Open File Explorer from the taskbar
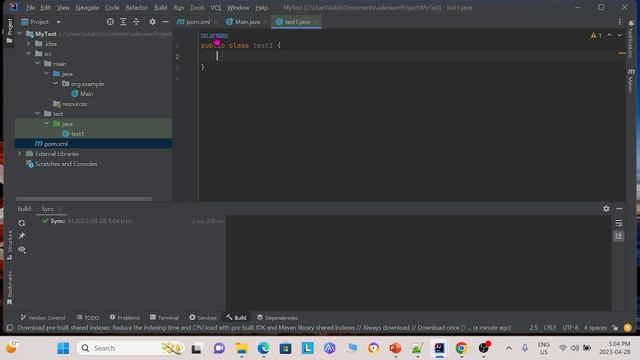640x360 pixels. (241, 348)
